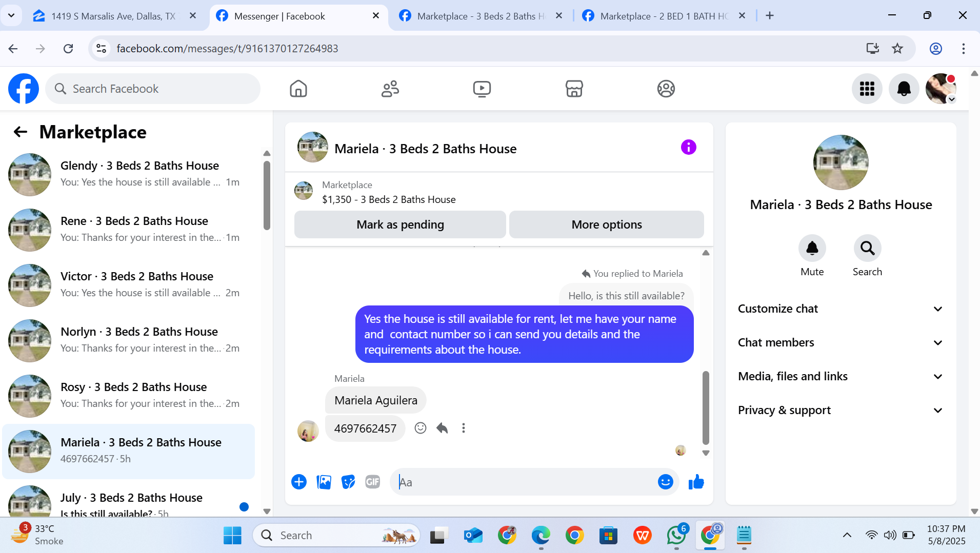Reply to the 4697662457 message
The image size is (980, 553).
[x=442, y=428]
